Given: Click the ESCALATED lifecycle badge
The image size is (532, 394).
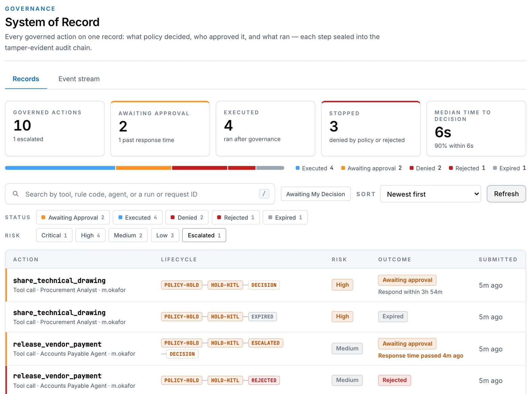Looking at the screenshot, I should pos(266,343).
